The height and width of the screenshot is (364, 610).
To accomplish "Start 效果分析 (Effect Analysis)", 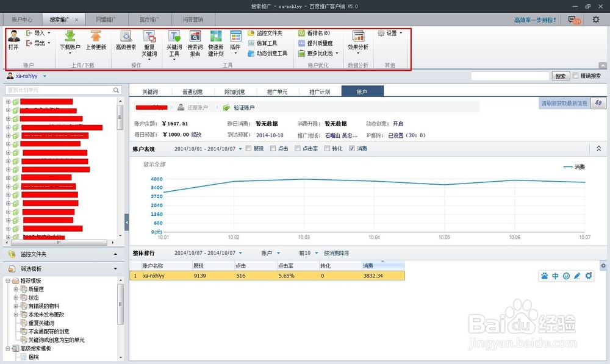I will click(357, 43).
